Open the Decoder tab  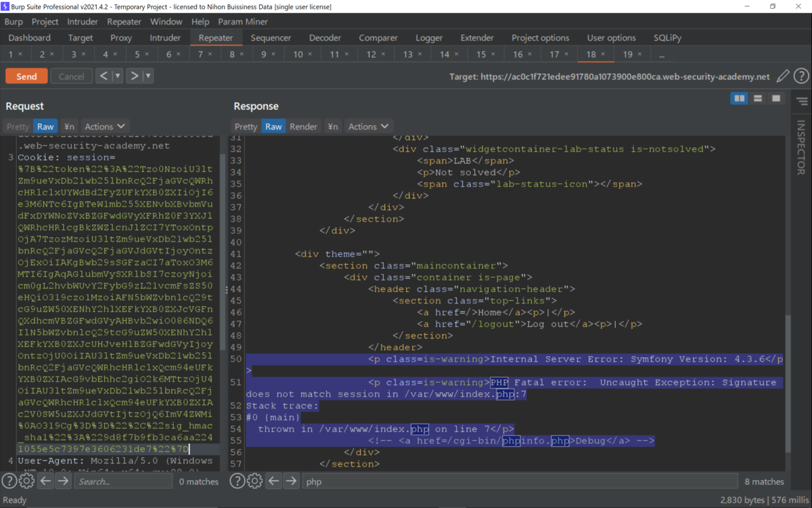325,38
